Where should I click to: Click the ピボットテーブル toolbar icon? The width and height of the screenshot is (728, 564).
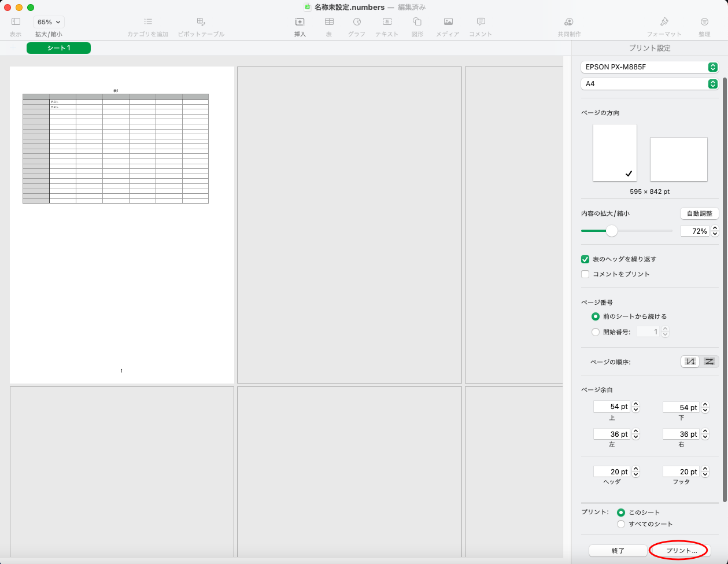[x=201, y=22]
